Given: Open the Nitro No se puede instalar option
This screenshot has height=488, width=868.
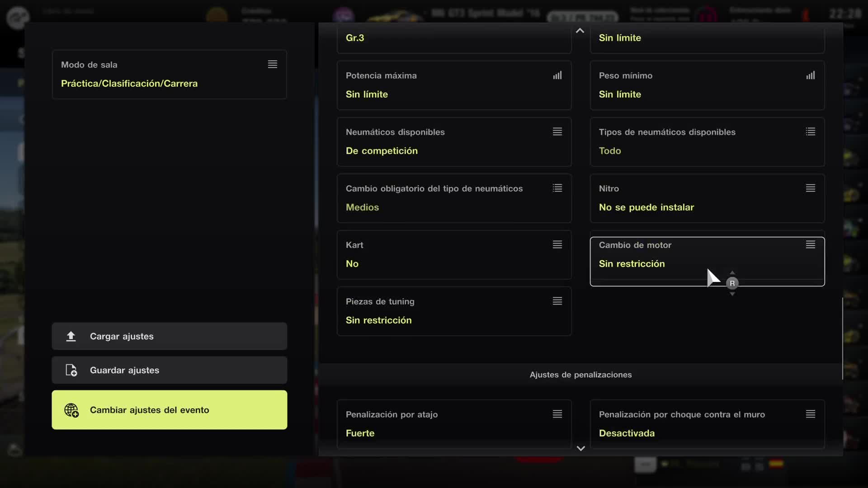Looking at the screenshot, I should pos(708,198).
